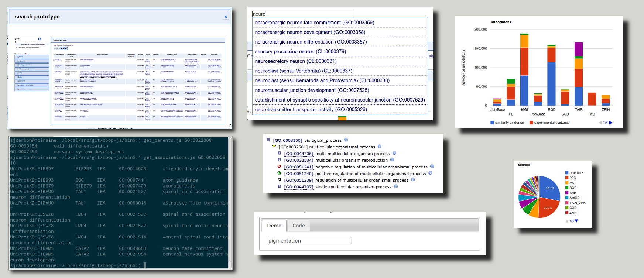Select the Demo tab
Screen dimensions: 644x278
274,226
